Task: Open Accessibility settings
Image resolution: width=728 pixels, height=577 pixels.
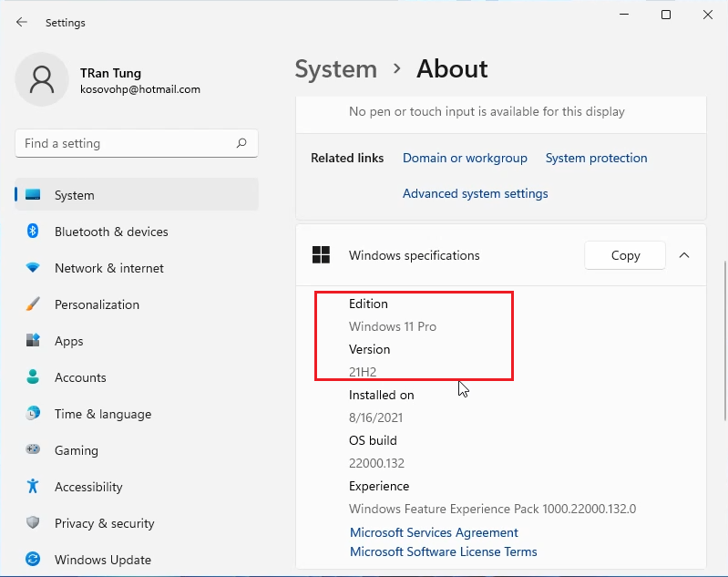Action: (137, 487)
